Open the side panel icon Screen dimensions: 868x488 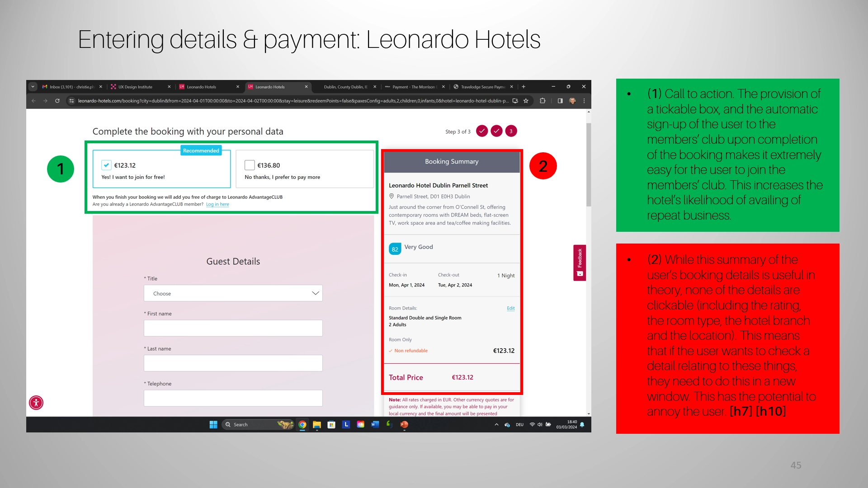[560, 101]
